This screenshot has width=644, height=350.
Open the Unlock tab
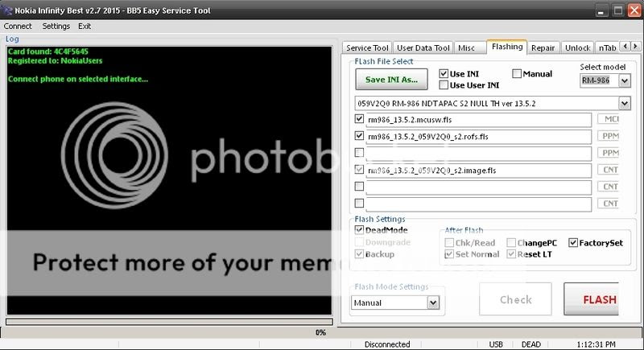click(x=577, y=48)
